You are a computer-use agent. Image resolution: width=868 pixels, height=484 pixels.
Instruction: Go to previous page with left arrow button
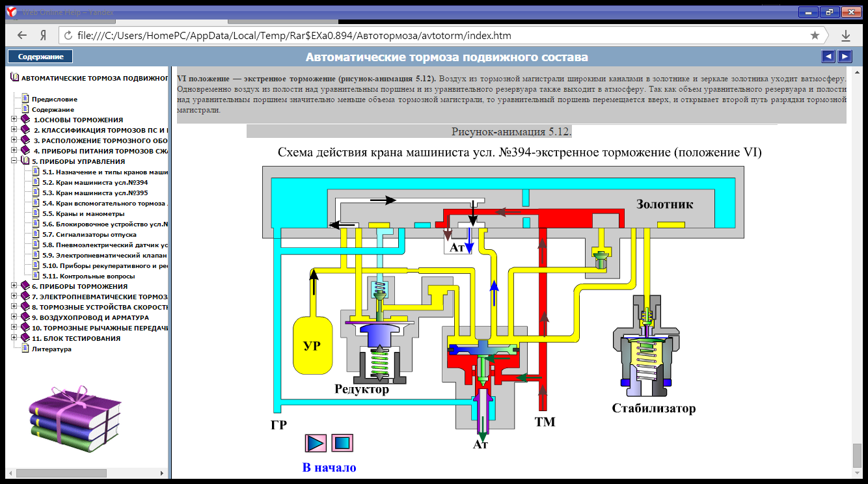[x=828, y=57]
